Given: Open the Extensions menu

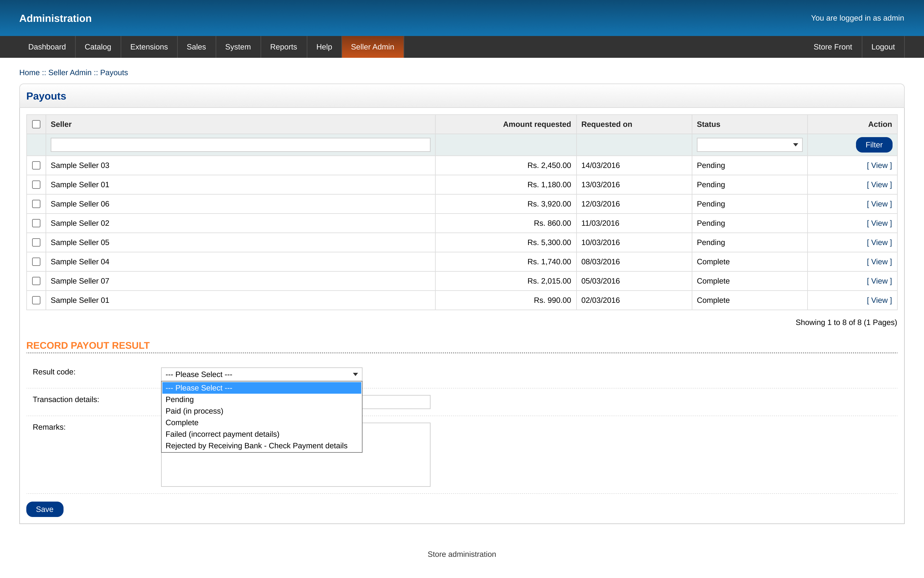Looking at the screenshot, I should tap(149, 47).
